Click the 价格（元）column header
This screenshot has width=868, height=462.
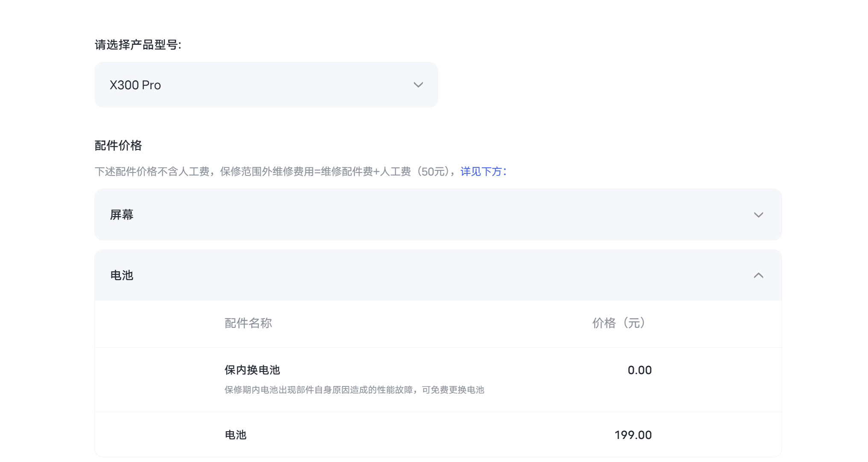point(619,323)
